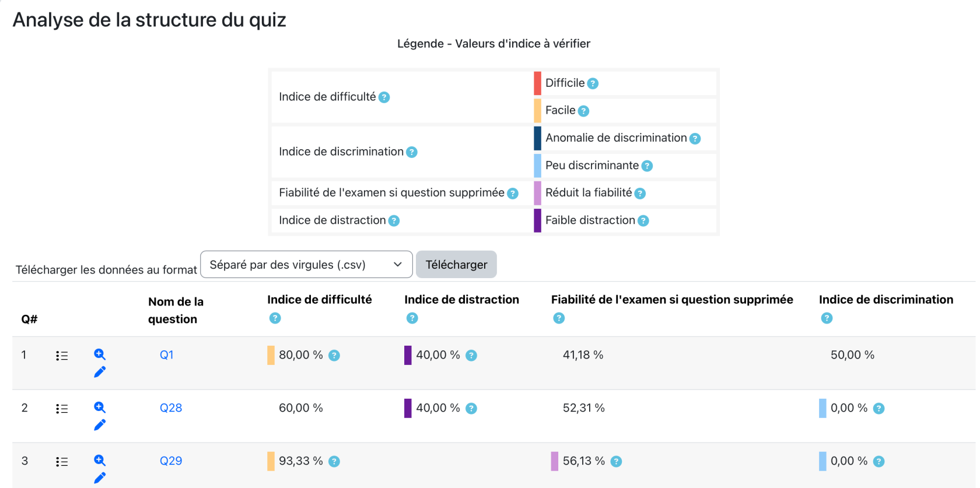Open the preview magnifier icon for Q29
Viewport: 980px width, 488px height.
click(x=100, y=460)
